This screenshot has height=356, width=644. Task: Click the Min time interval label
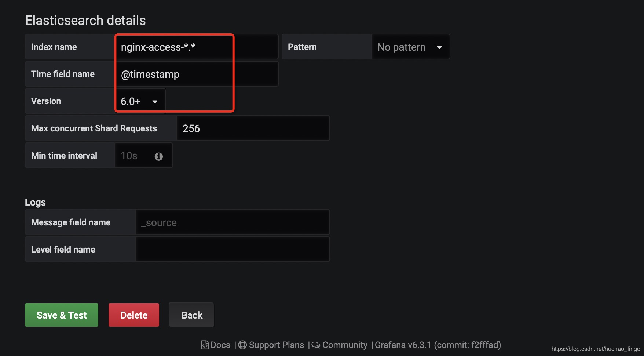click(64, 156)
